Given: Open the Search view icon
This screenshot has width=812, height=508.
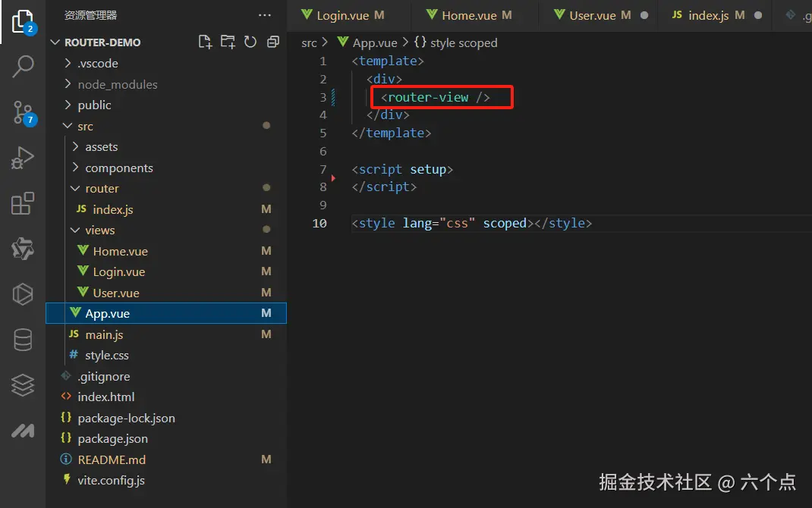Looking at the screenshot, I should pyautogui.click(x=23, y=67).
